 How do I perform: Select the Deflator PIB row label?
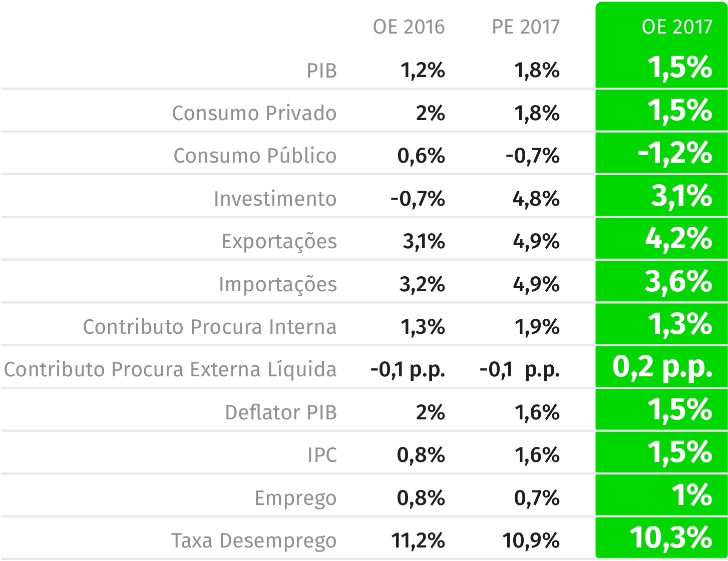[x=280, y=413]
